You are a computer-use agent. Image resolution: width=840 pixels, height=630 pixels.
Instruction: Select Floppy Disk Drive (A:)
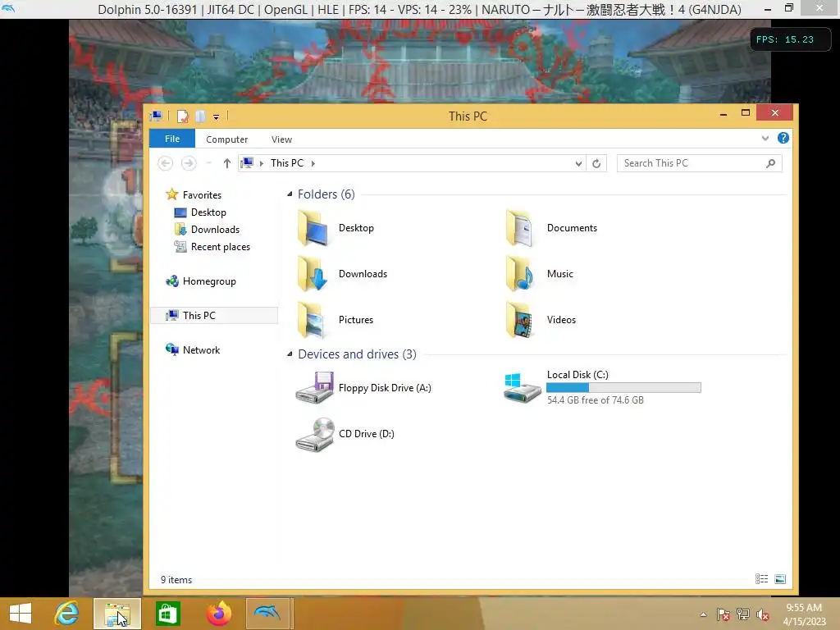coord(364,388)
